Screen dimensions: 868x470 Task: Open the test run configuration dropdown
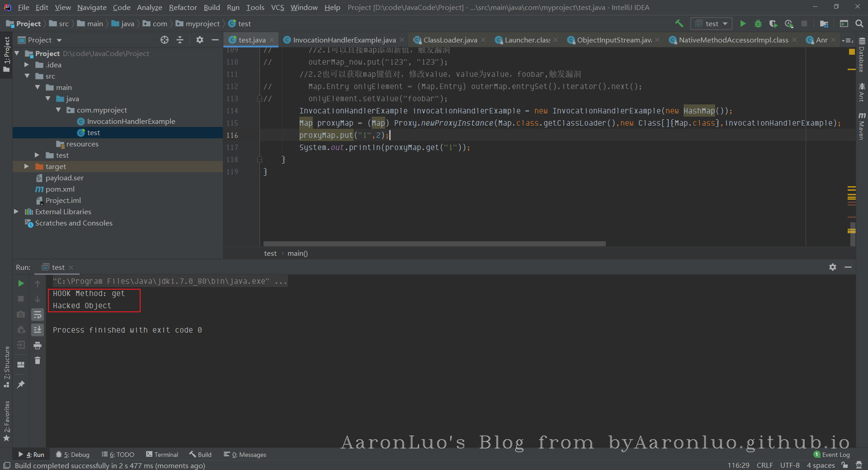point(712,23)
